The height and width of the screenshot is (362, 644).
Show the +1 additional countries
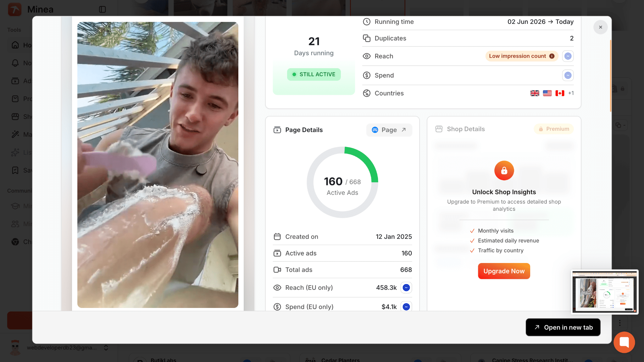pyautogui.click(x=571, y=93)
